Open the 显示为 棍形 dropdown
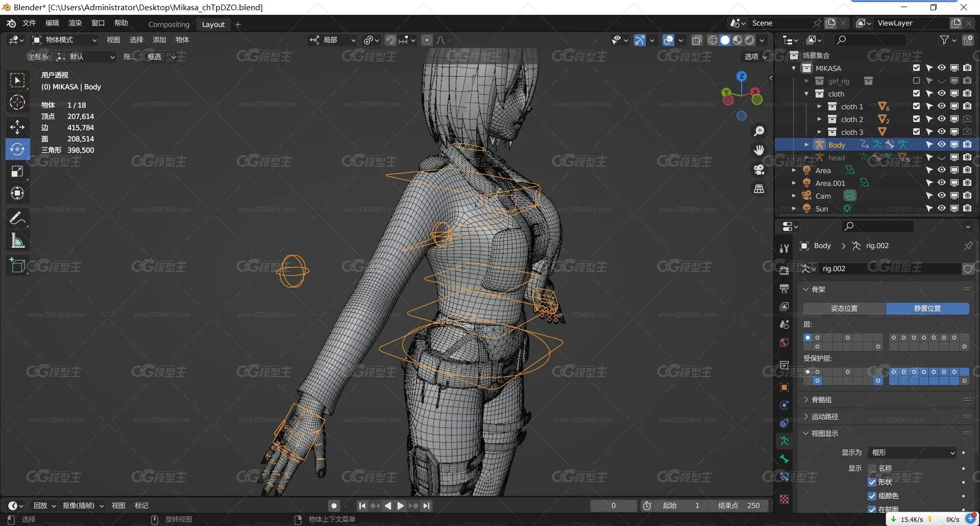The image size is (980, 526). coord(913,452)
